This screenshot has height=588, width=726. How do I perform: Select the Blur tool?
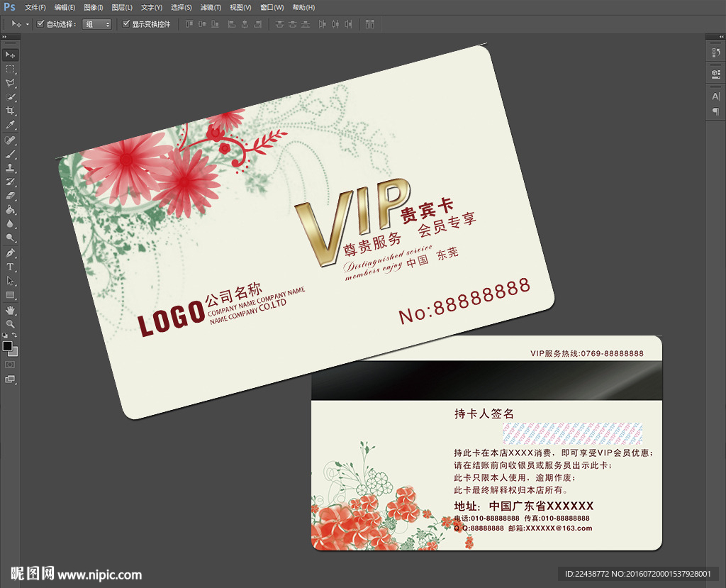point(10,224)
